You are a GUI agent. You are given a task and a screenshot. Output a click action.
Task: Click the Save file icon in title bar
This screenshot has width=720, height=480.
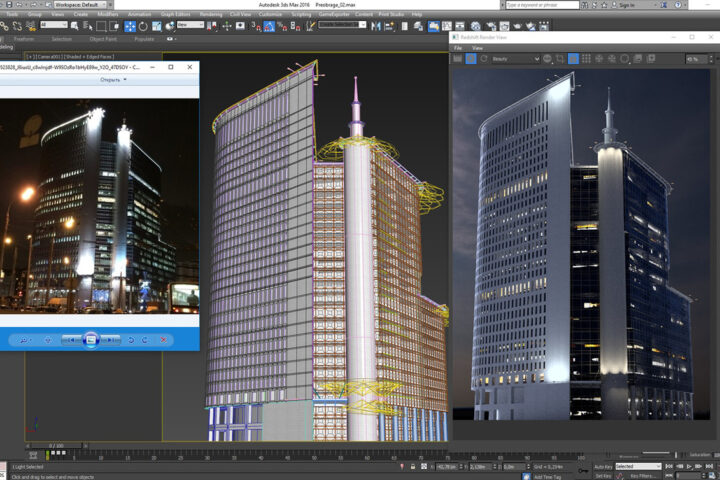pos(9,5)
